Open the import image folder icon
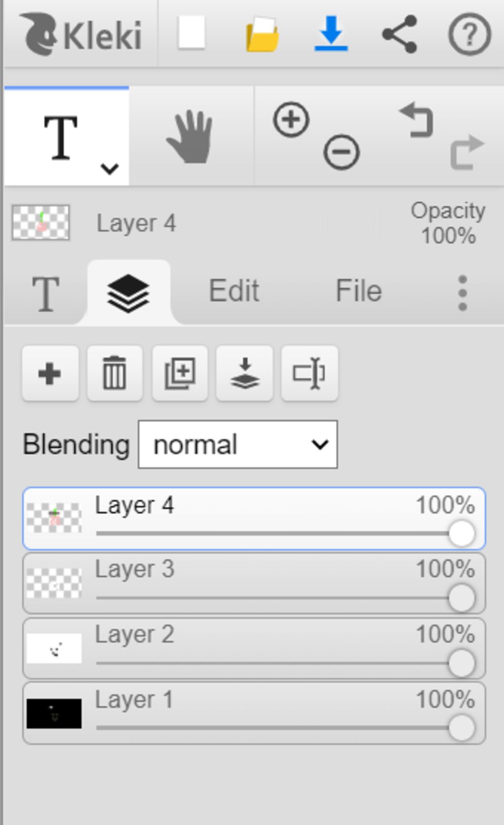The width and height of the screenshot is (504, 825). [x=262, y=34]
